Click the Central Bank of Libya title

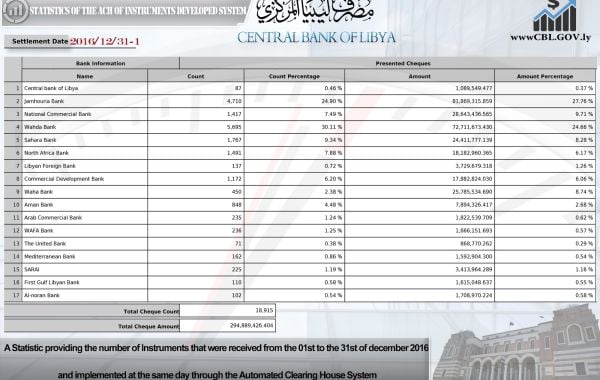(316, 38)
